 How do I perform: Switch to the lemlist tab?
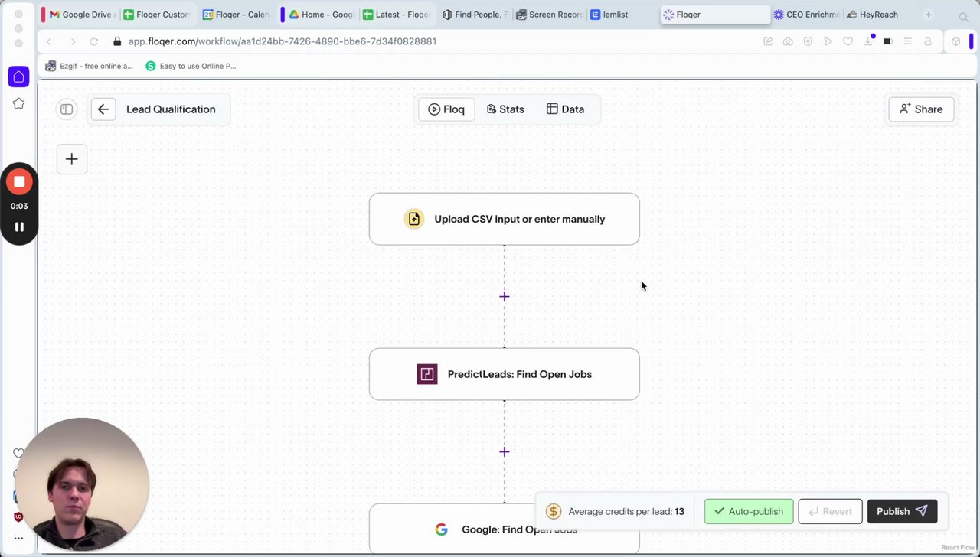coord(622,15)
